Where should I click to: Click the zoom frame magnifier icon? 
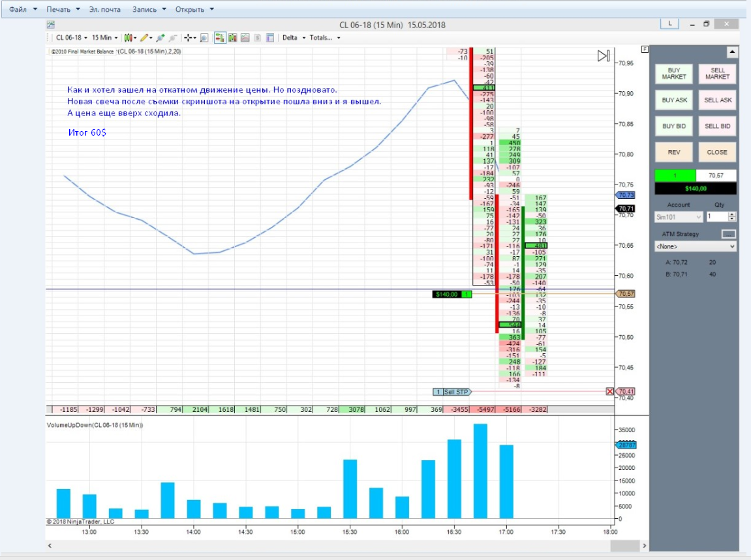click(x=204, y=38)
